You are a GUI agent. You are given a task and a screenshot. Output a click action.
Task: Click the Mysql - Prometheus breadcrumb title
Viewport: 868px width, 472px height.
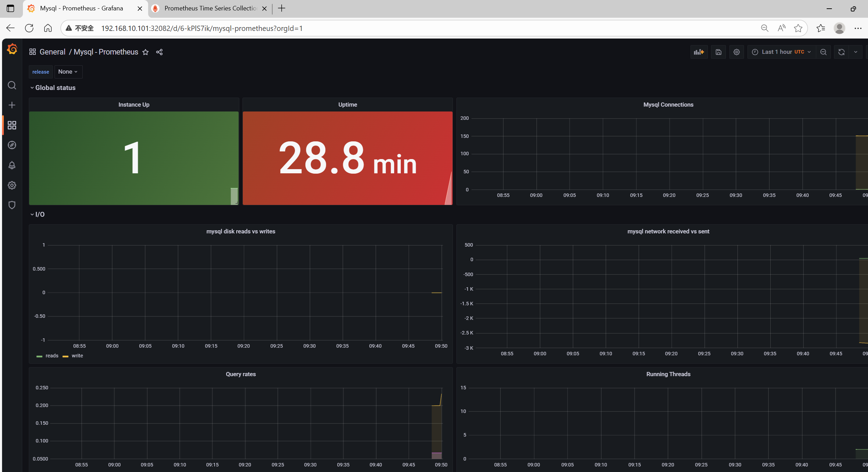pos(106,52)
